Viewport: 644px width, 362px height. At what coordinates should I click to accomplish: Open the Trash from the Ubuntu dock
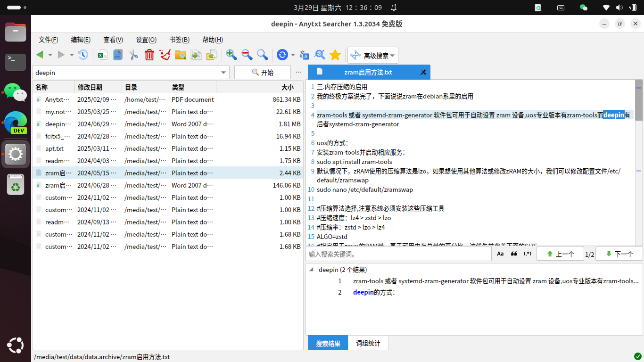16,184
